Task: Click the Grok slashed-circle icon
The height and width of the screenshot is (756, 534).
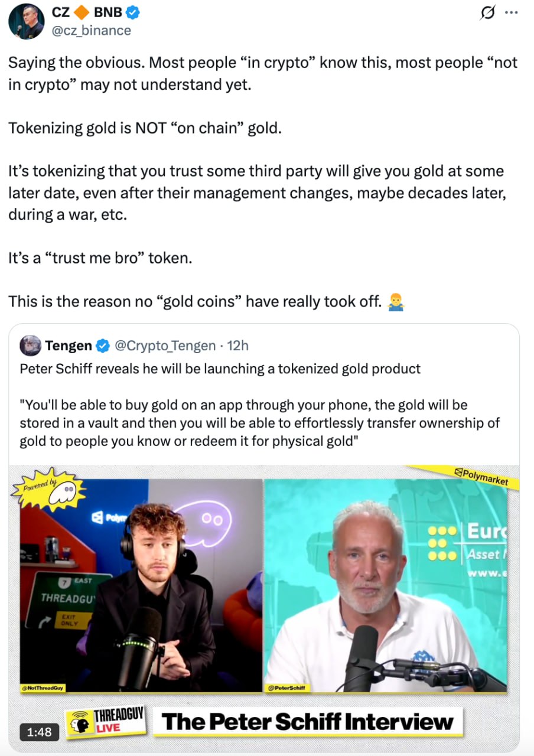Action: [489, 13]
